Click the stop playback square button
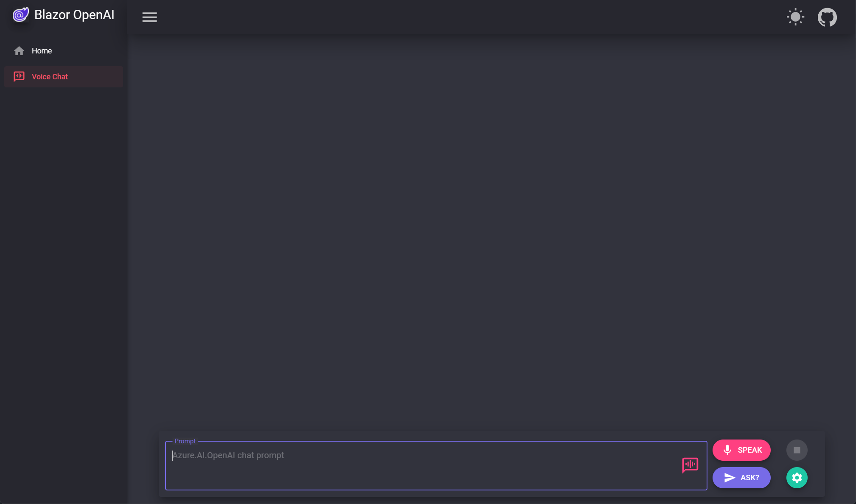This screenshot has height=504, width=856. click(797, 450)
